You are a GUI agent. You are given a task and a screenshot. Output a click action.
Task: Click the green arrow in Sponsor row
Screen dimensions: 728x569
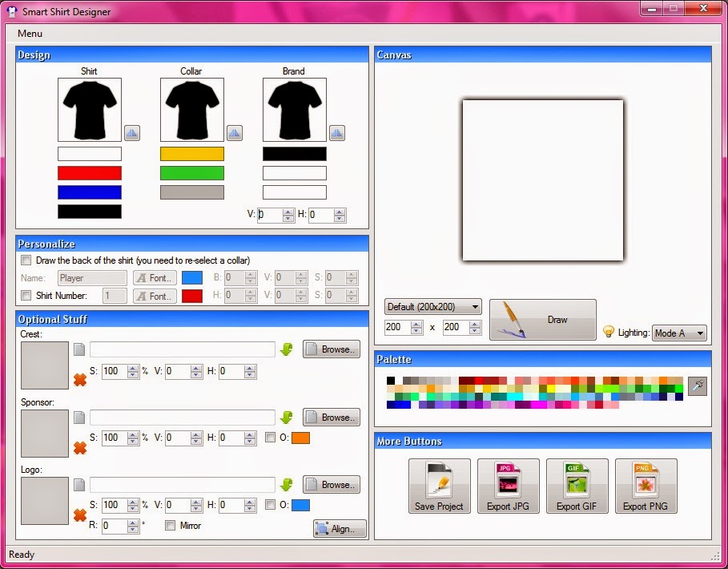click(x=287, y=417)
